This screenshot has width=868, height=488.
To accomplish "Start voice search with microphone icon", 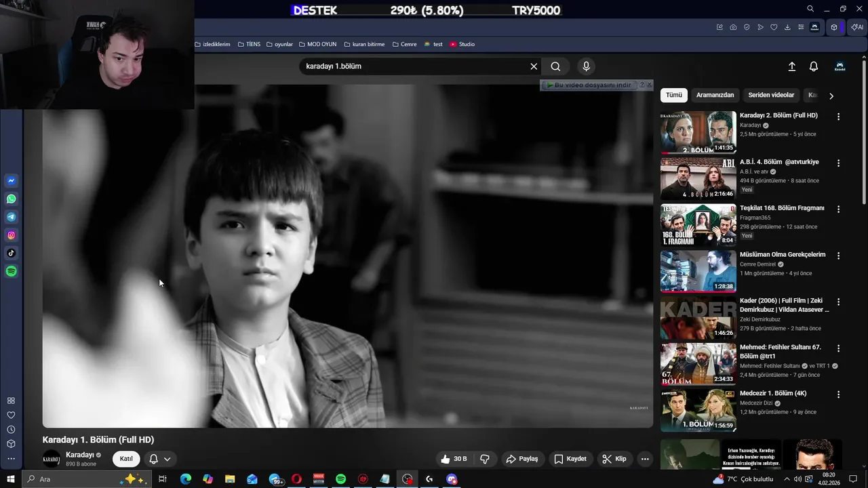I will click(587, 66).
